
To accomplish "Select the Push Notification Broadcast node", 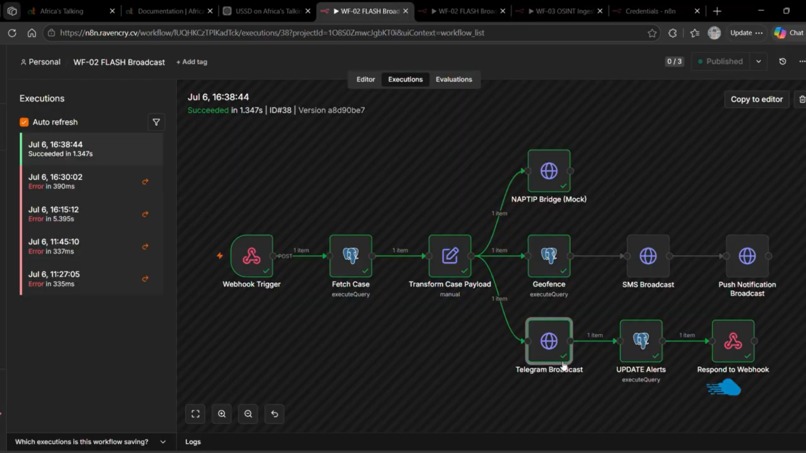I will click(x=747, y=256).
